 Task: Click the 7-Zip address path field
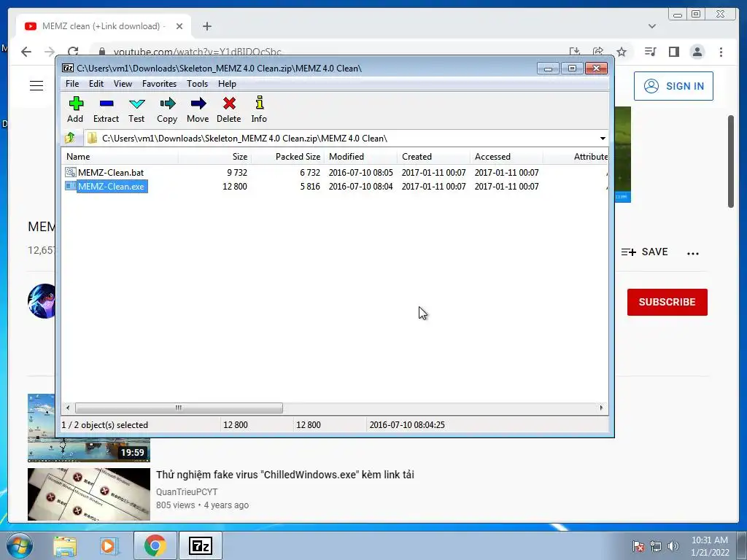point(341,138)
